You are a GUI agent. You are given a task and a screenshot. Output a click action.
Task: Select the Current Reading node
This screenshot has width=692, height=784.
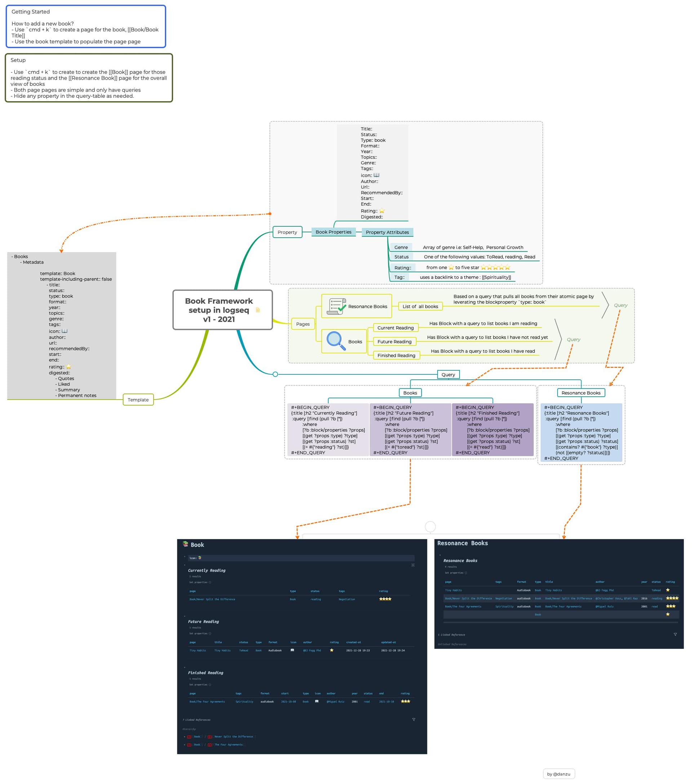(395, 328)
